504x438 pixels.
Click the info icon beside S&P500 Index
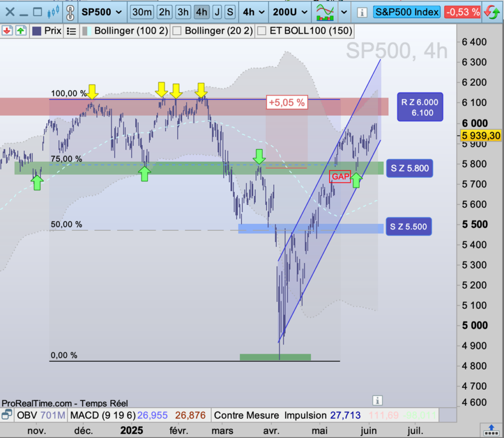pyautogui.click(x=362, y=12)
